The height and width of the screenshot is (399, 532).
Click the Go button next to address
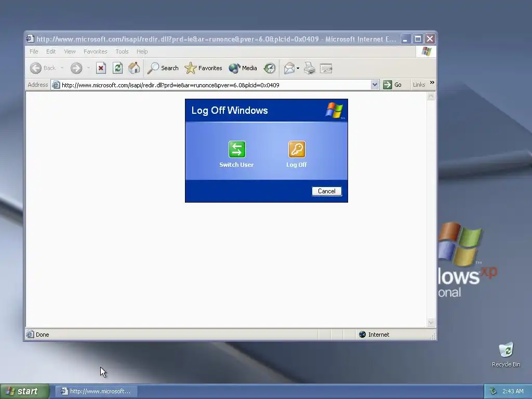coord(393,85)
